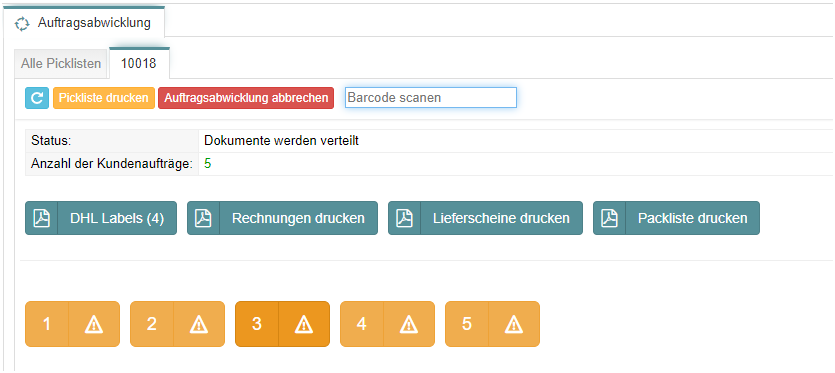Click the warning triangle on order 1

click(94, 324)
